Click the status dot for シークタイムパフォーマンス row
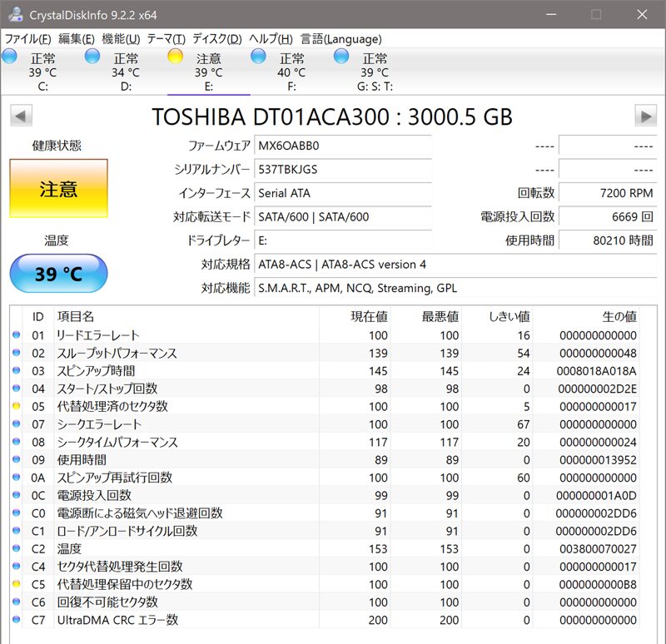The width and height of the screenshot is (666, 644). 16,442
